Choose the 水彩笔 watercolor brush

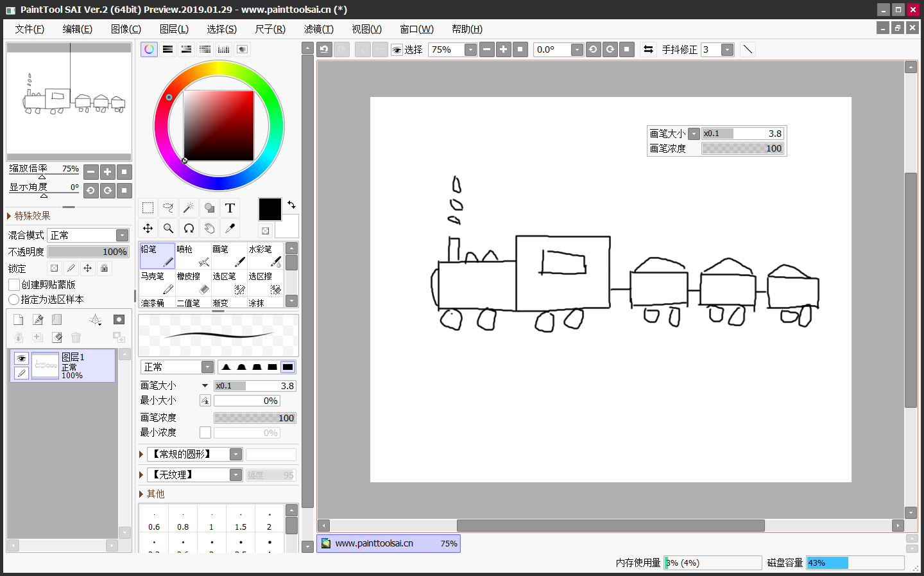click(x=265, y=256)
